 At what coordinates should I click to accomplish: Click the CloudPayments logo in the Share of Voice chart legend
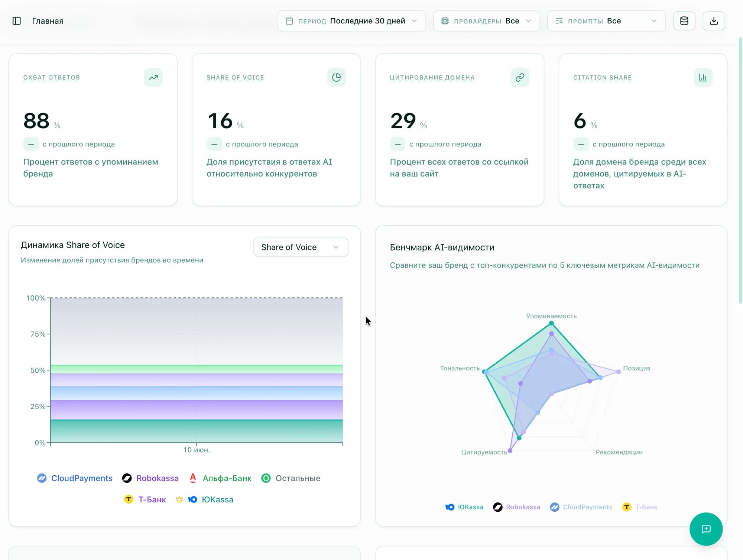click(x=42, y=478)
